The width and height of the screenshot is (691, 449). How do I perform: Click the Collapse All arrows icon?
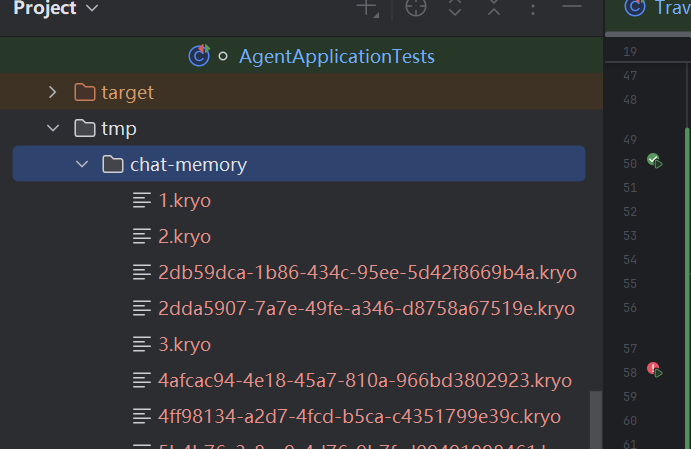point(494,7)
